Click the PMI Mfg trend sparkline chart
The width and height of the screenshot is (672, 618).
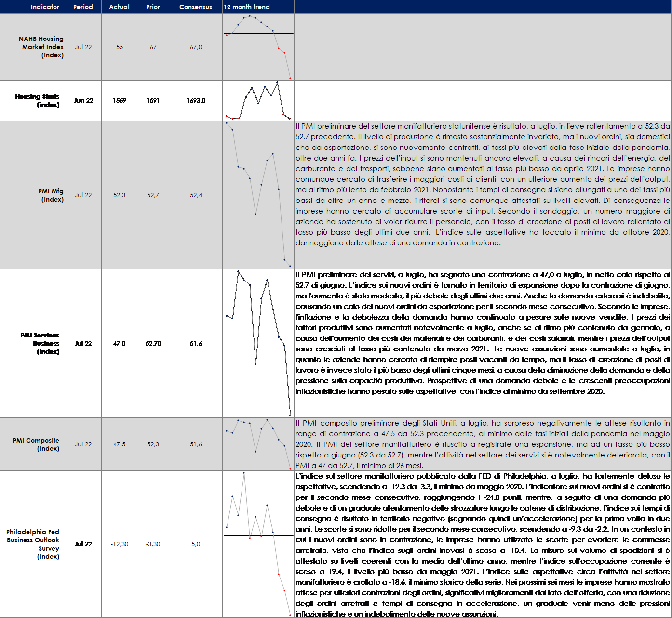coord(258,195)
